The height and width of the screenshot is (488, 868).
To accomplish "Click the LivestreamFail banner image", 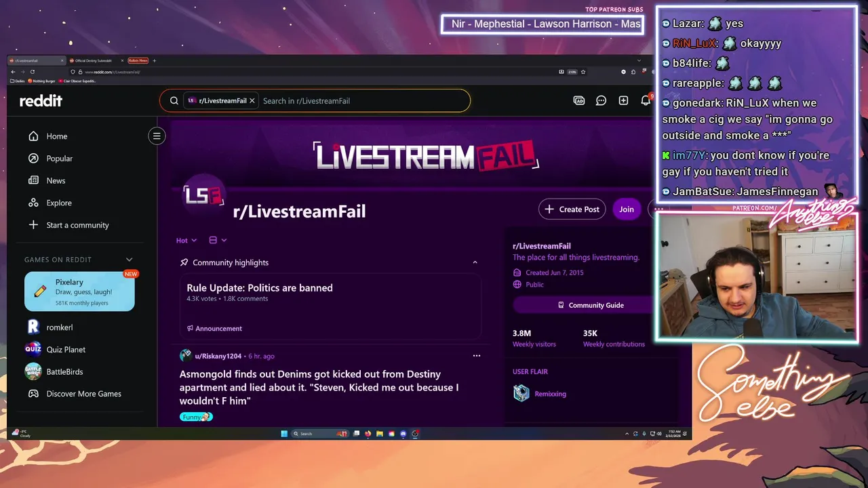I will pos(425,155).
